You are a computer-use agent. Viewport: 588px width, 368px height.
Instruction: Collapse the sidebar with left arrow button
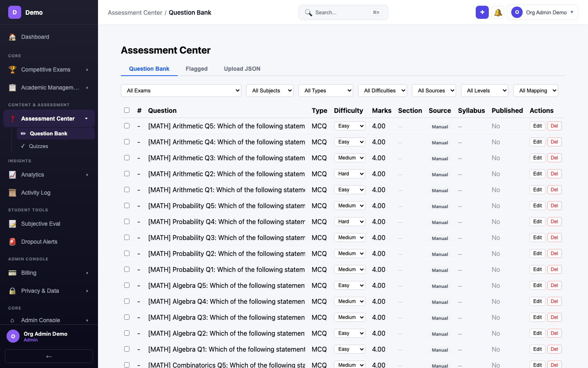[49, 356]
